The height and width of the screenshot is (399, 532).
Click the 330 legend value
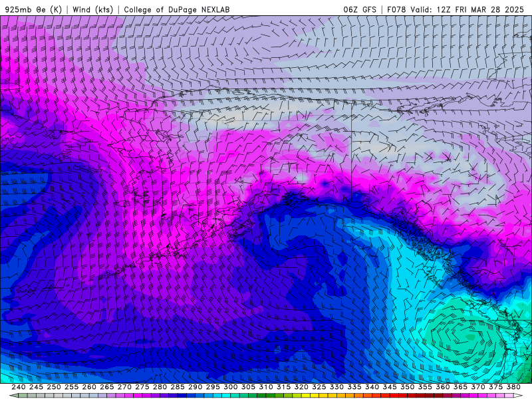tap(336, 387)
